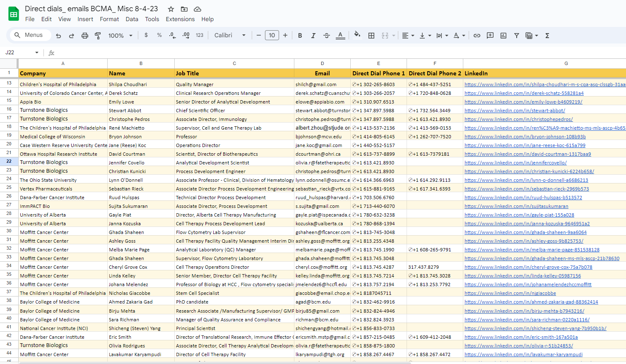Open the Extensions menu
Image resolution: width=626 pixels, height=364 pixels.
point(180,19)
